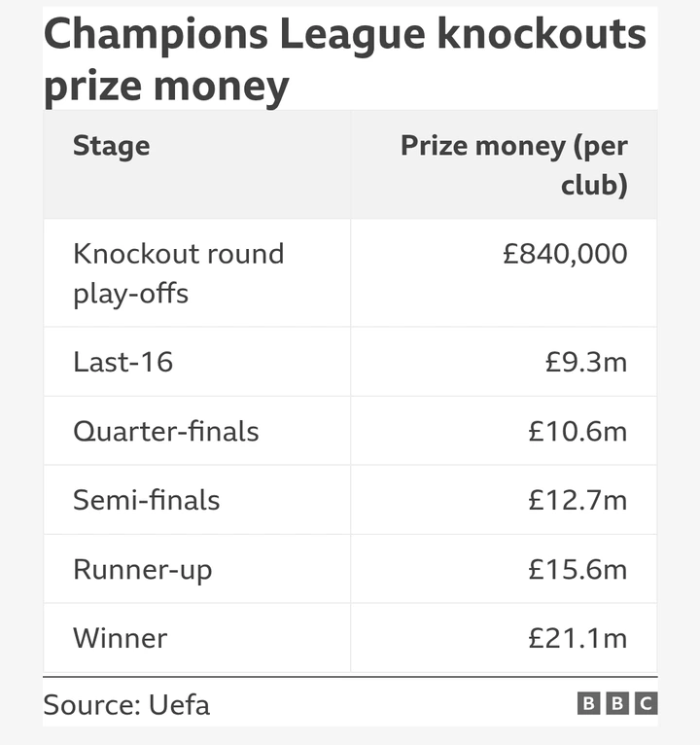
Task: Click the £9.3m prize value
Action: pos(586,362)
